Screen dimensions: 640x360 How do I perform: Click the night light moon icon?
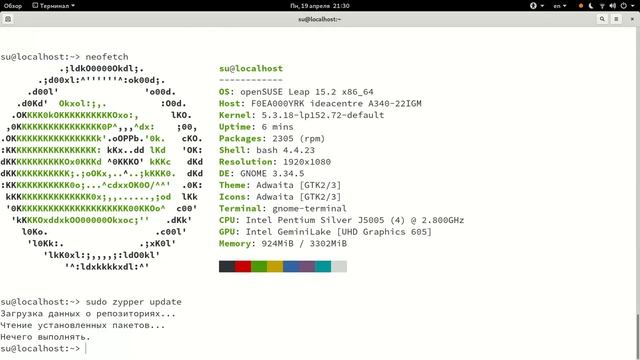[x=591, y=6]
